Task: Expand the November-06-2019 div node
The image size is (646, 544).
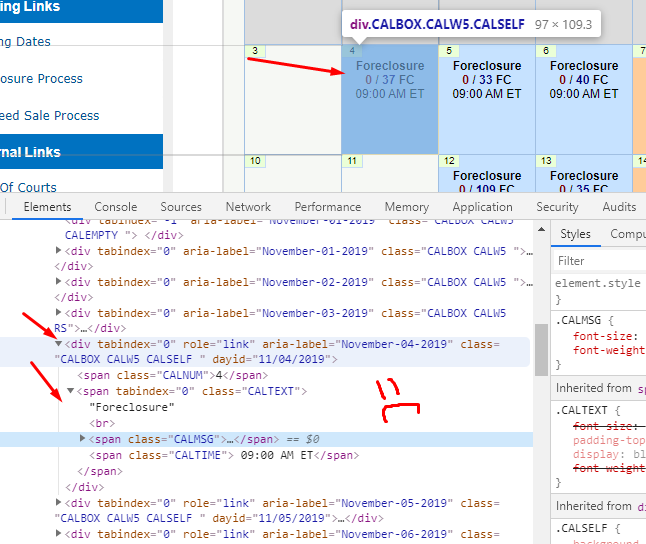Action: click(x=58, y=533)
